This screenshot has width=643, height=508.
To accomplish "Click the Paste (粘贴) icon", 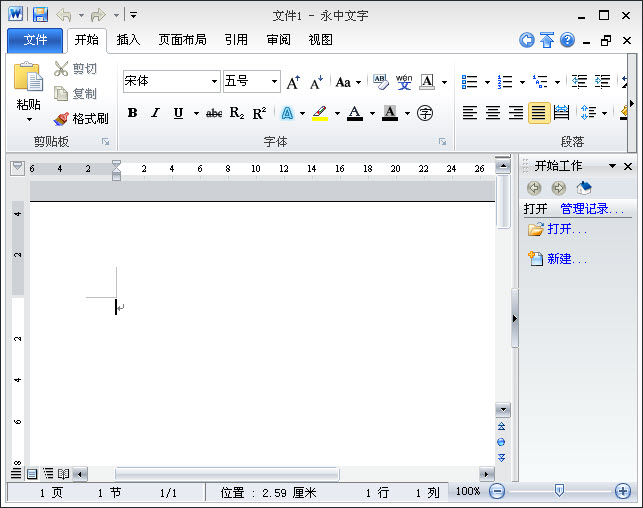I will [x=28, y=78].
